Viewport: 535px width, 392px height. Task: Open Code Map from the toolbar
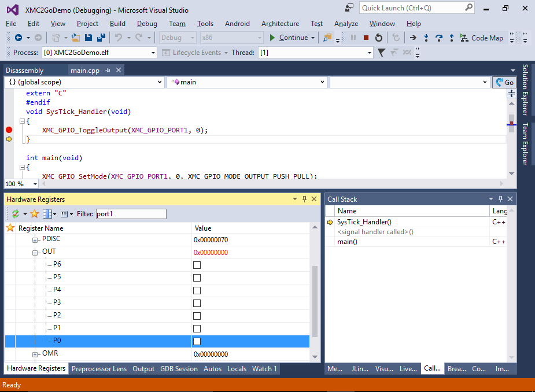(x=482, y=38)
